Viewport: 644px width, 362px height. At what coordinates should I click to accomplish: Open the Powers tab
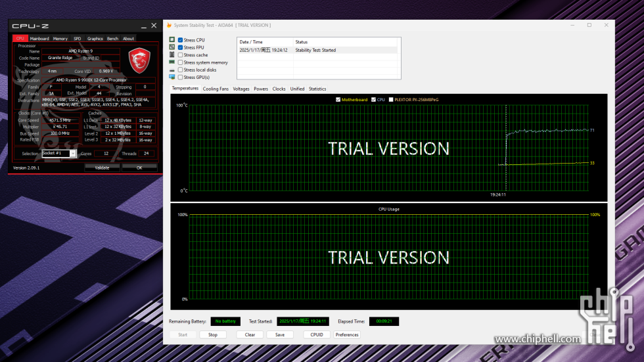tap(261, 89)
